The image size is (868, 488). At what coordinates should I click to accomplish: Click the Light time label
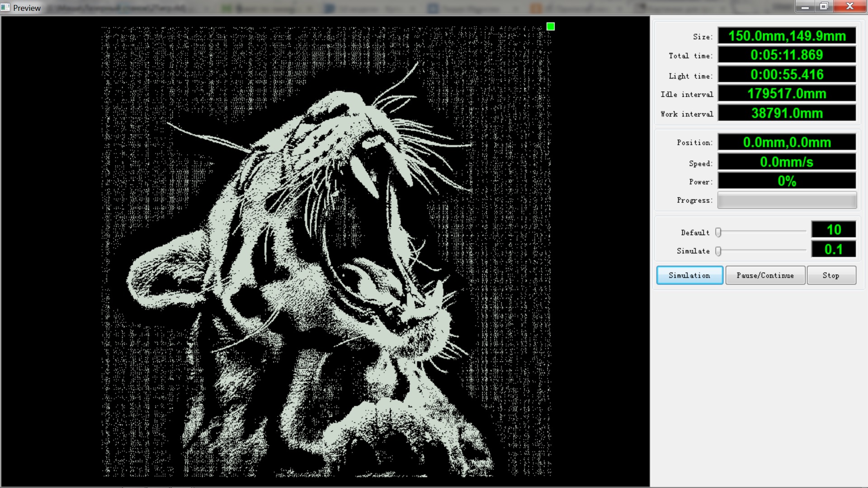690,76
